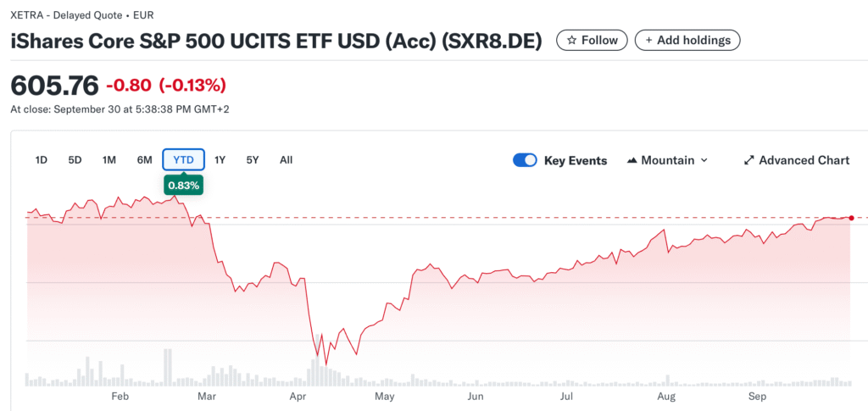Click the red current-price dot on chart
868x411 pixels.
(x=851, y=218)
